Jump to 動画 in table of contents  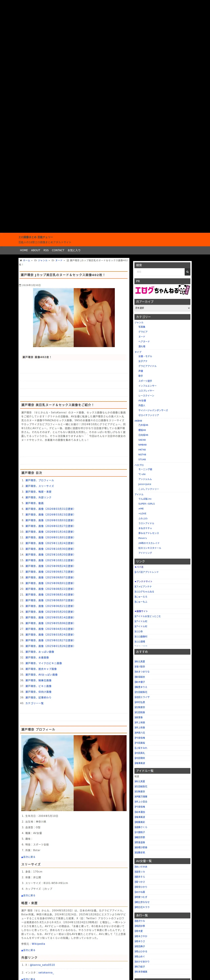[x=34, y=503]
